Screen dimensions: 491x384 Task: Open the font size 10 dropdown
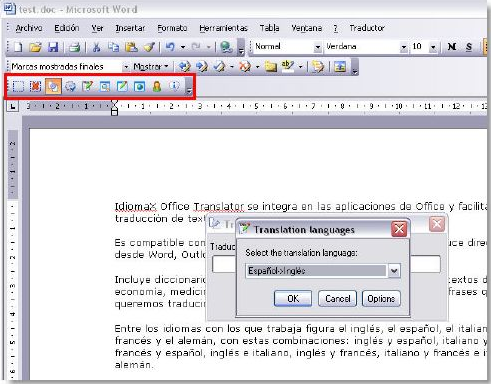pos(433,47)
